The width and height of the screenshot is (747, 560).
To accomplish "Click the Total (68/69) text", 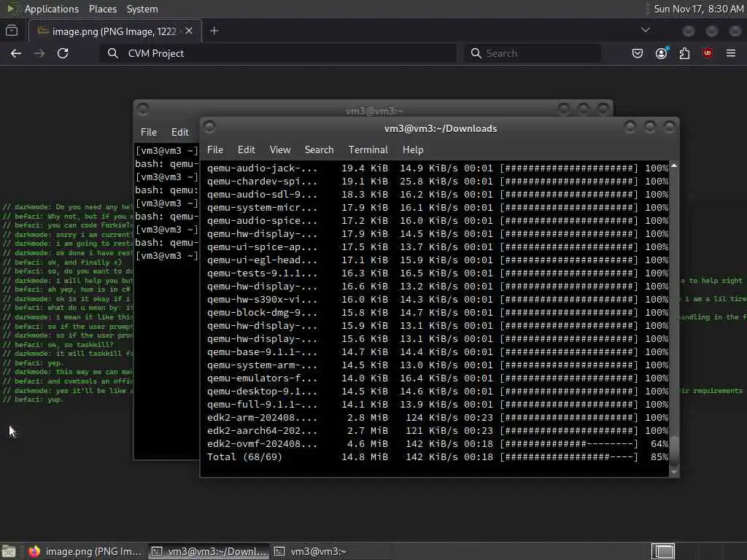I will point(245,457).
